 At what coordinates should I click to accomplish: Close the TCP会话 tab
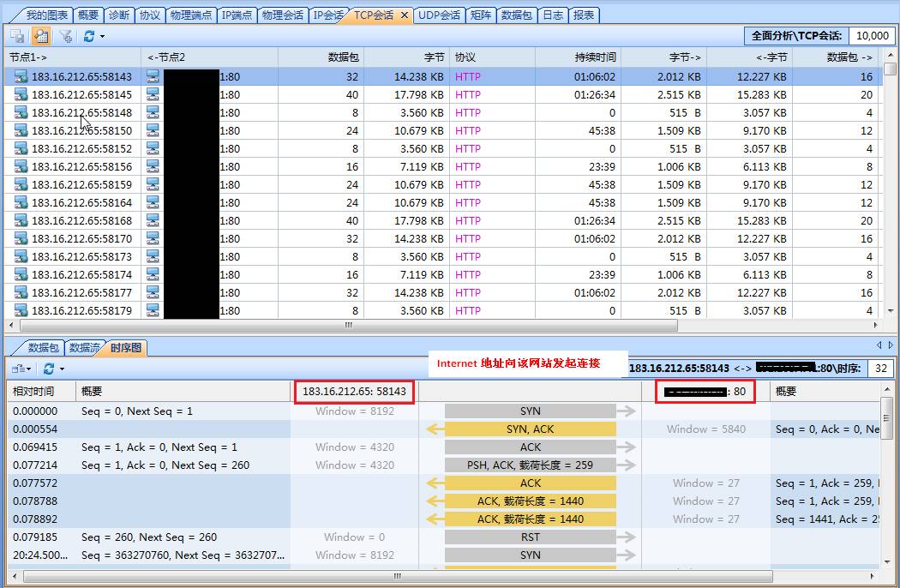point(405,15)
